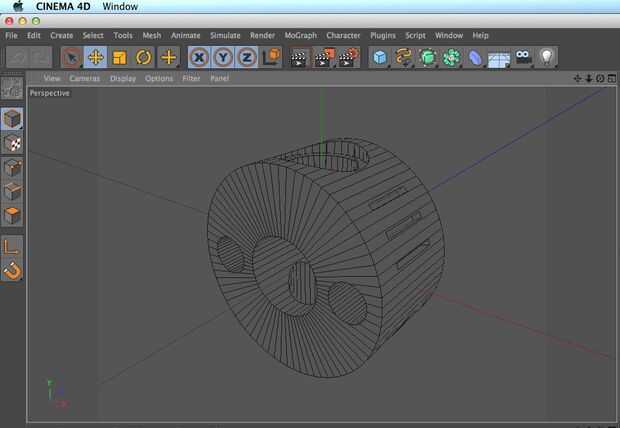
Task: Toggle the Enable Axis L-shaped icon
Action: [x=12, y=247]
